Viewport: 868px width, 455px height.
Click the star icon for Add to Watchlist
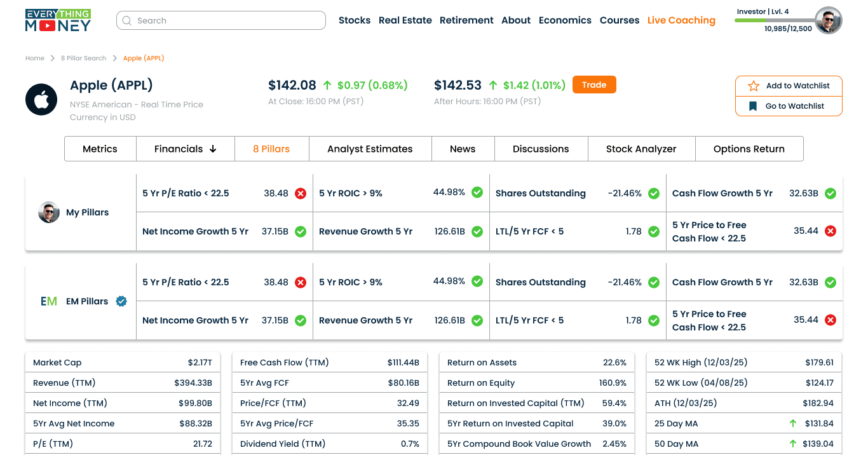(754, 86)
